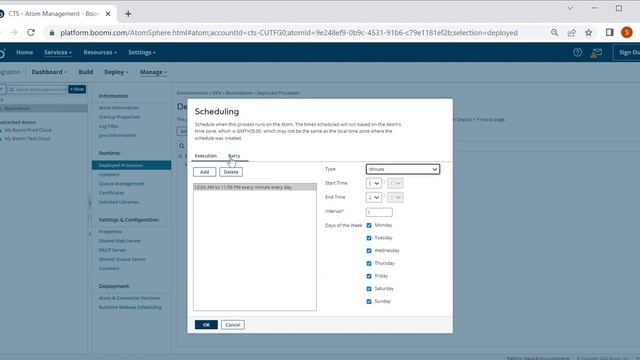
Task: Open the Boomi help question-mark icon
Action: 577,52
